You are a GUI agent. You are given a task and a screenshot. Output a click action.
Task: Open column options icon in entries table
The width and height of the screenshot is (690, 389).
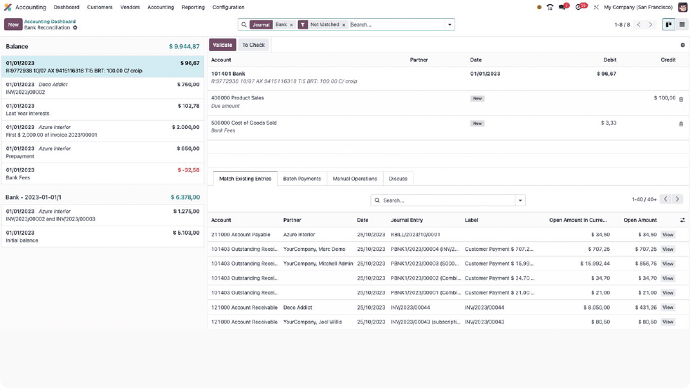point(682,220)
